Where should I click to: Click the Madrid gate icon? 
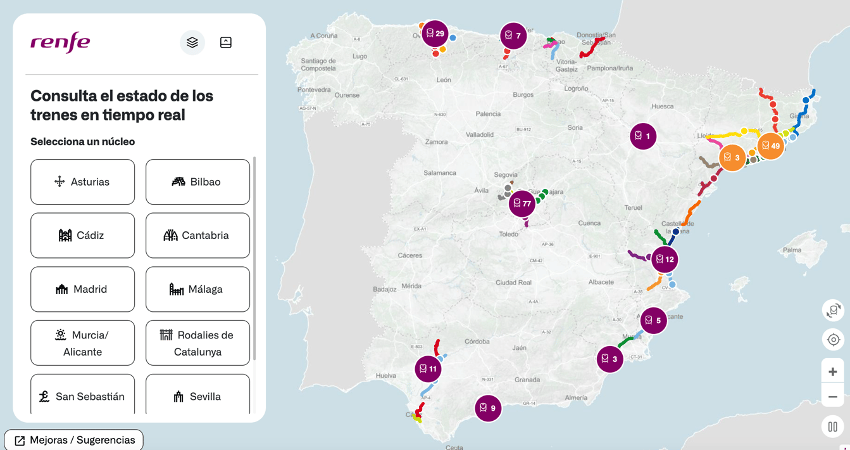62,290
